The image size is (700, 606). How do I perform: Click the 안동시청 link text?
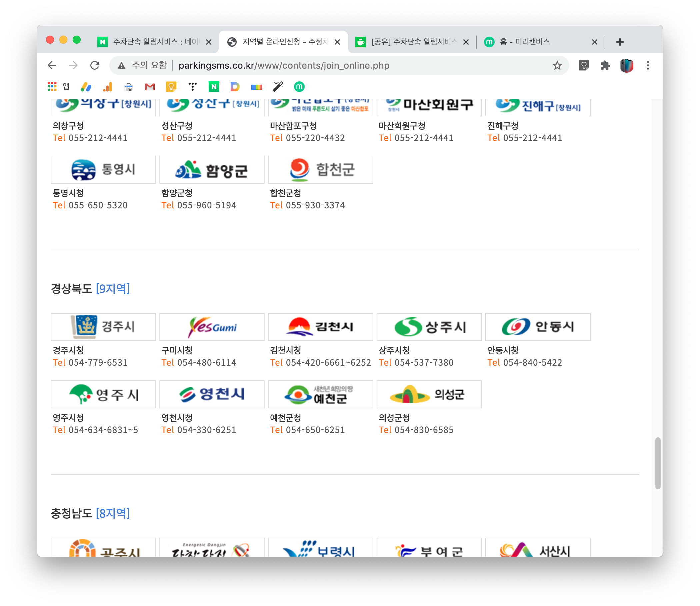[x=502, y=350]
